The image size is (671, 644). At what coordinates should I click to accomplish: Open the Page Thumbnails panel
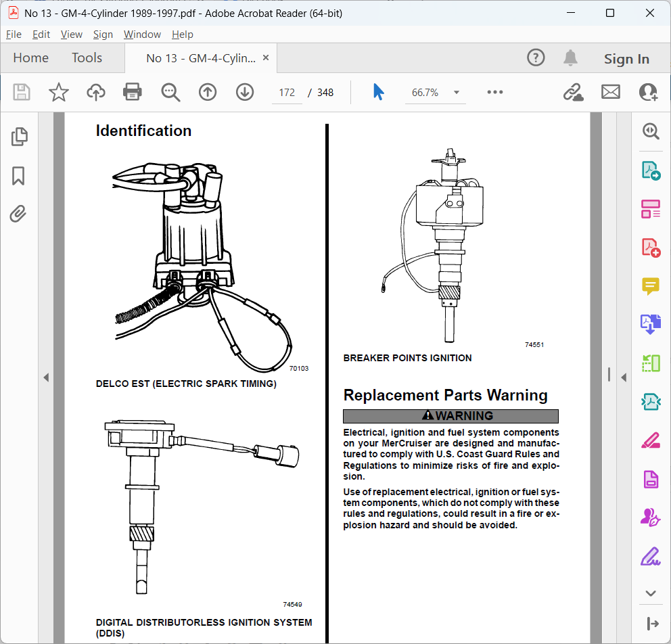(x=19, y=137)
